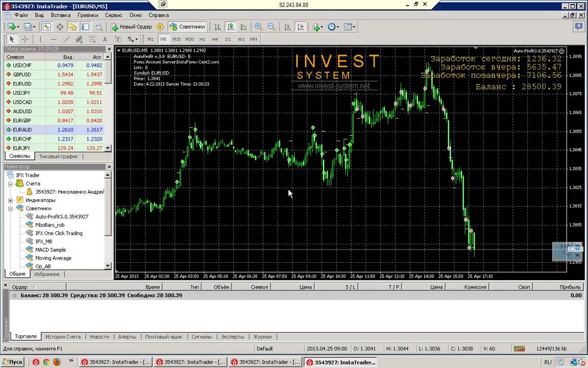Screen dimensions: 588x368
Task: Close the Навигатор panel
Action: 109,167
